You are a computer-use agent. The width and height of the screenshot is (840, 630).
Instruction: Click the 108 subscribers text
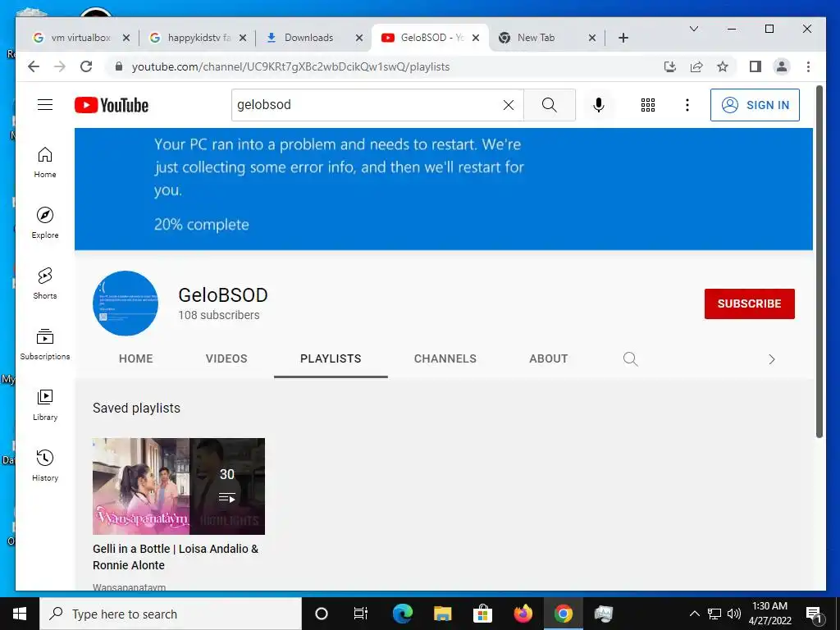pyautogui.click(x=218, y=315)
